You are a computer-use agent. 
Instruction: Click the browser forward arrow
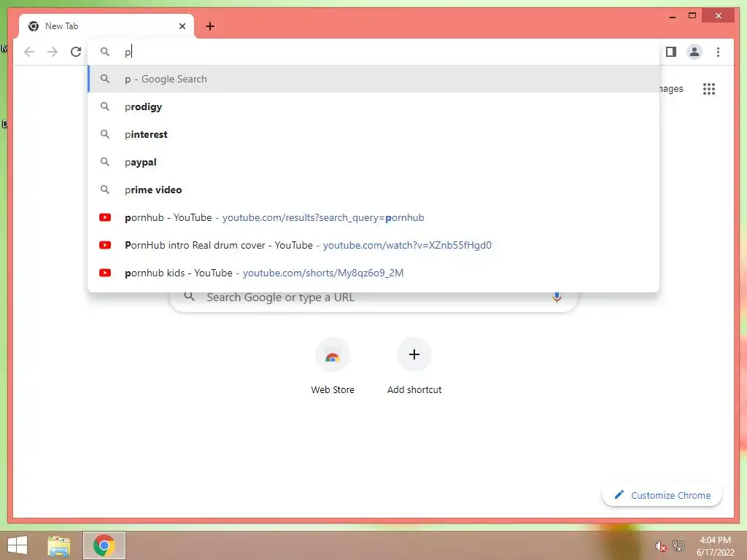53,52
